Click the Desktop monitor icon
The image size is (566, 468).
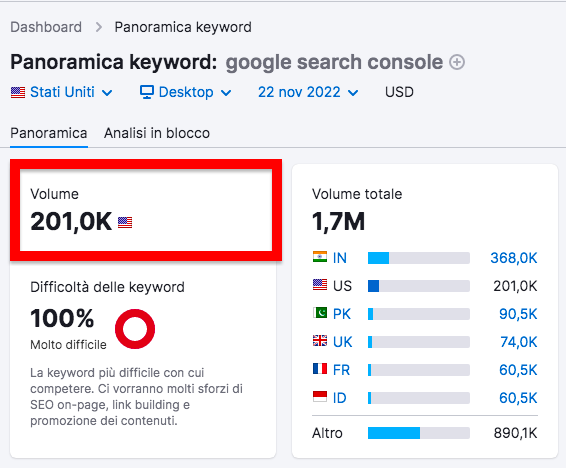(x=147, y=92)
